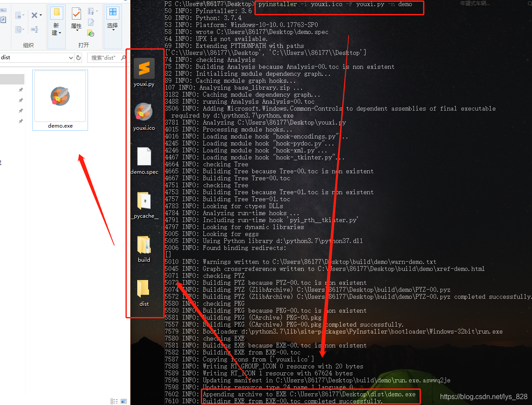Switch to details view using status bar toggle
Screen dimensions: 532x405
pos(114,401)
